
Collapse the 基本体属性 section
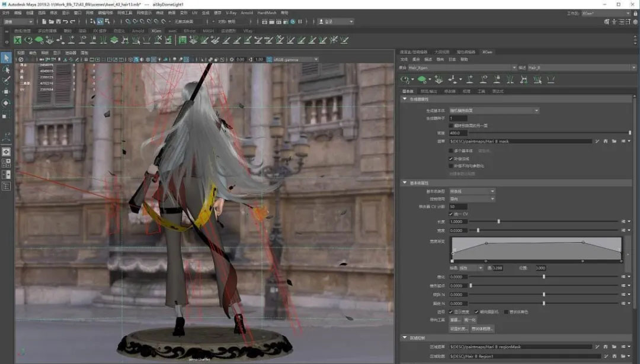(405, 183)
